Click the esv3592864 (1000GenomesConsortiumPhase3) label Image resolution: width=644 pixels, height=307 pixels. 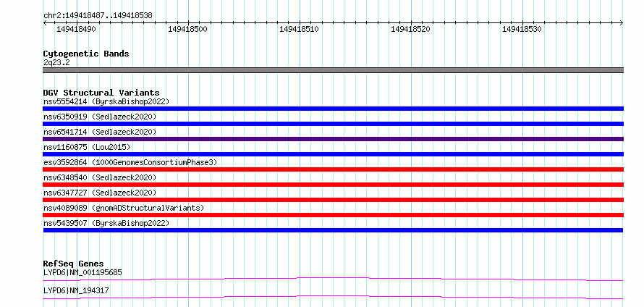[130, 162]
